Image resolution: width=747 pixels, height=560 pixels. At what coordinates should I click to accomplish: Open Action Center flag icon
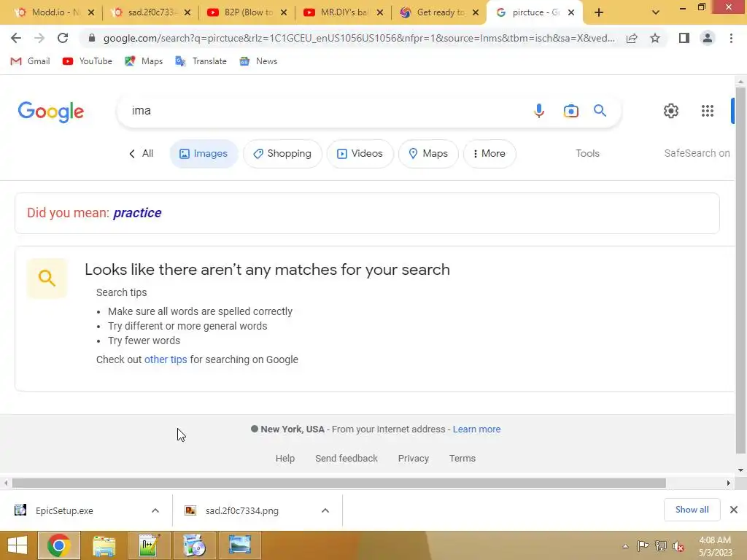(x=643, y=546)
